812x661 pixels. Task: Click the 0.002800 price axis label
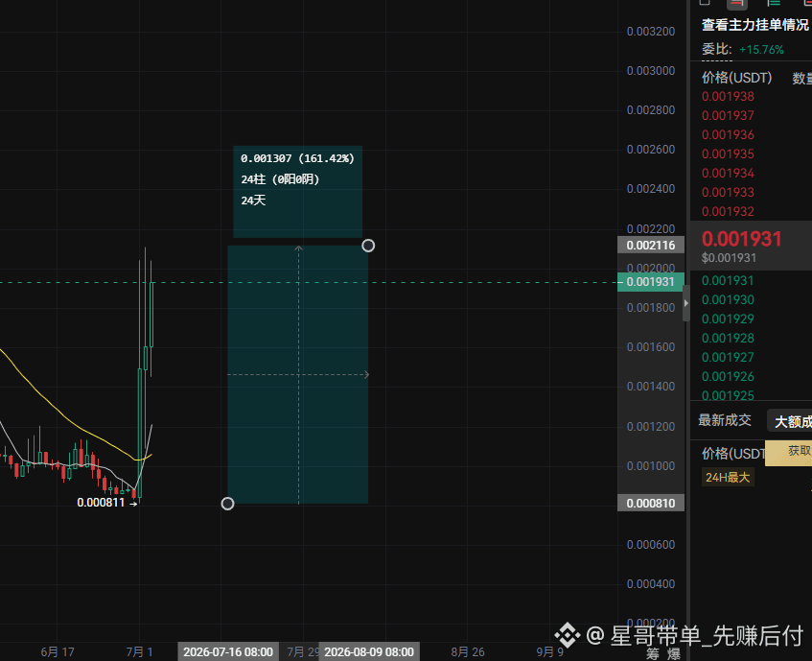(x=650, y=110)
